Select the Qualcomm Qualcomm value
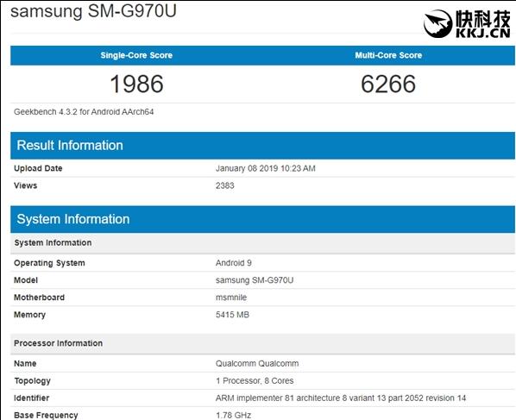 pos(257,363)
